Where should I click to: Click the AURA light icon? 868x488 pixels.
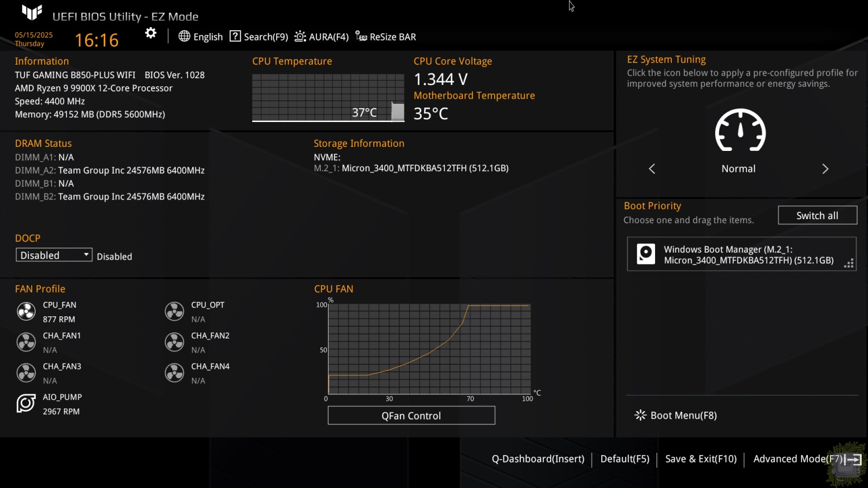pyautogui.click(x=300, y=36)
